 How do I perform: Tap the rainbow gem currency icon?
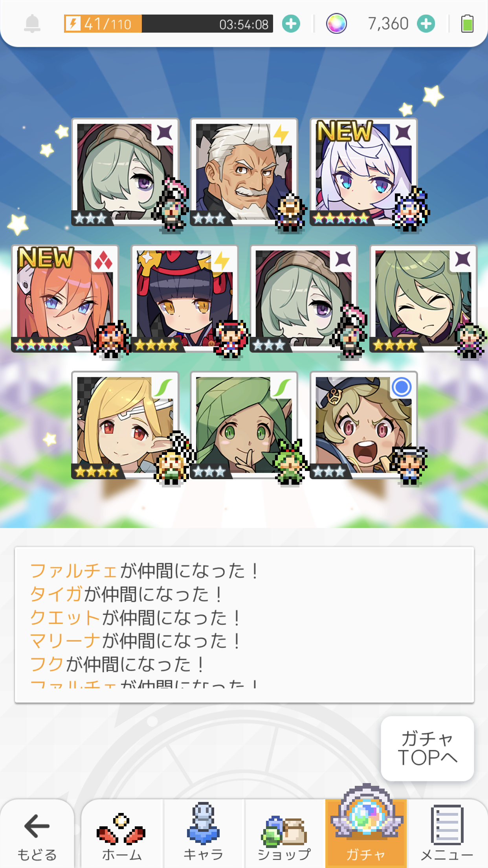(337, 24)
